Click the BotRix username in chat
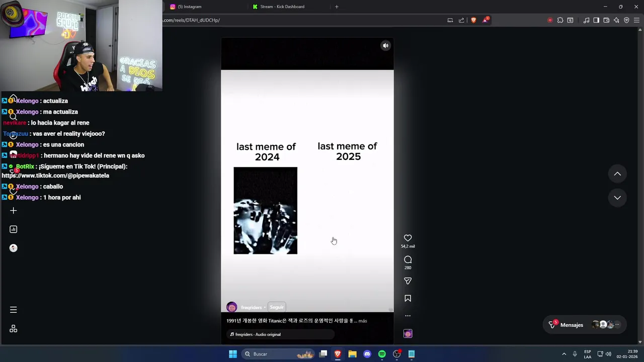644x362 pixels. point(25,166)
